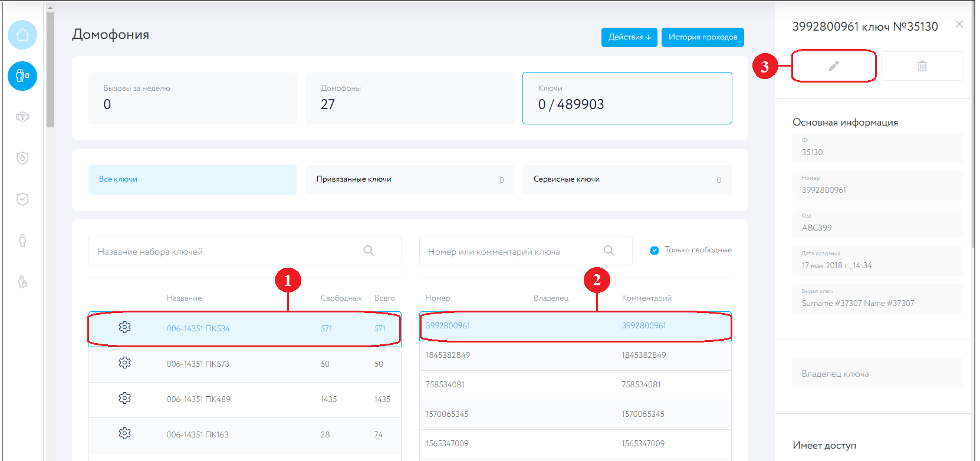Open the shield-with-clock sidebar icon
The height and width of the screenshot is (461, 980).
point(22,158)
